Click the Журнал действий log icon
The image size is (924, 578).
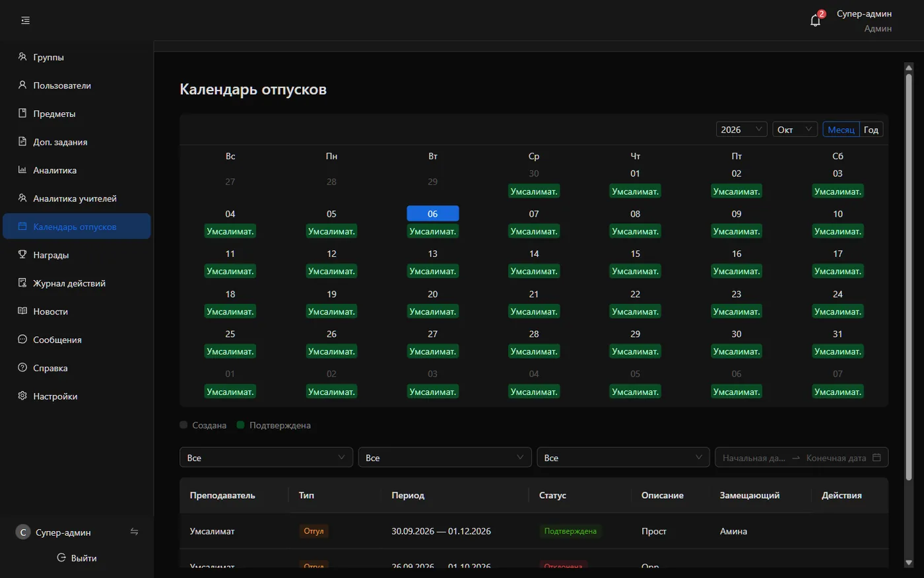22,283
